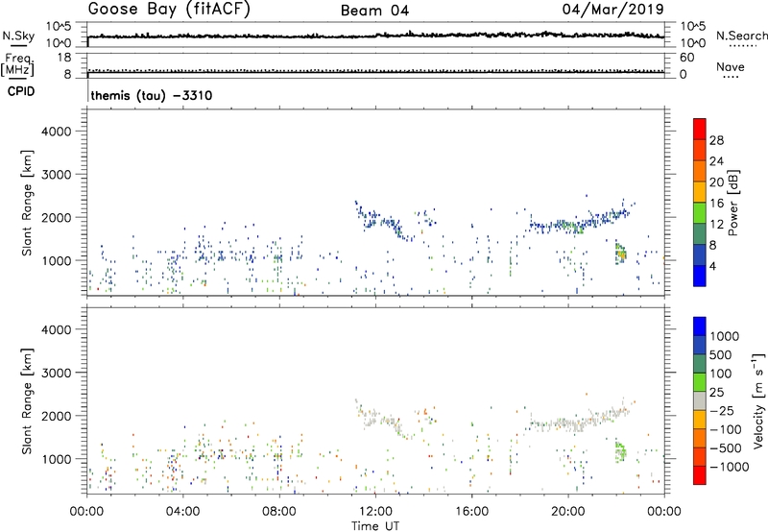The height and width of the screenshot is (532, 768).
Task: Click Slant Range label of power panel
Action: 27,203
